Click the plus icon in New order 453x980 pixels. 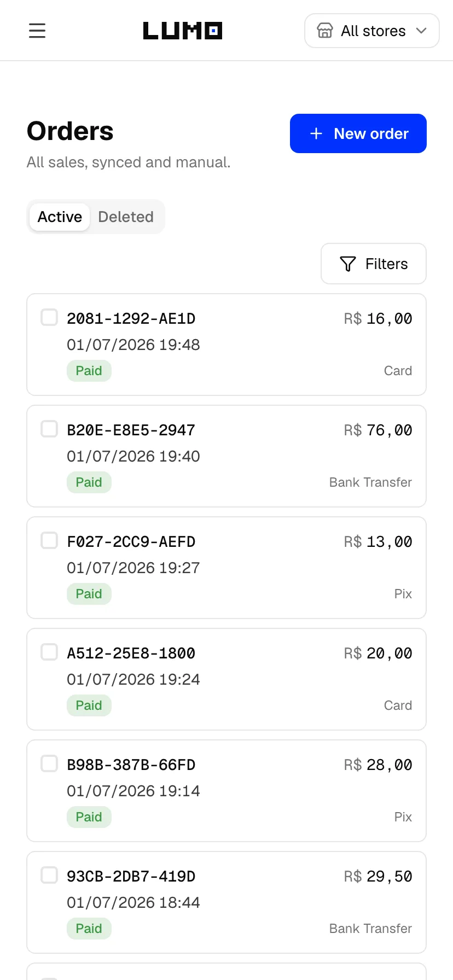tap(316, 133)
